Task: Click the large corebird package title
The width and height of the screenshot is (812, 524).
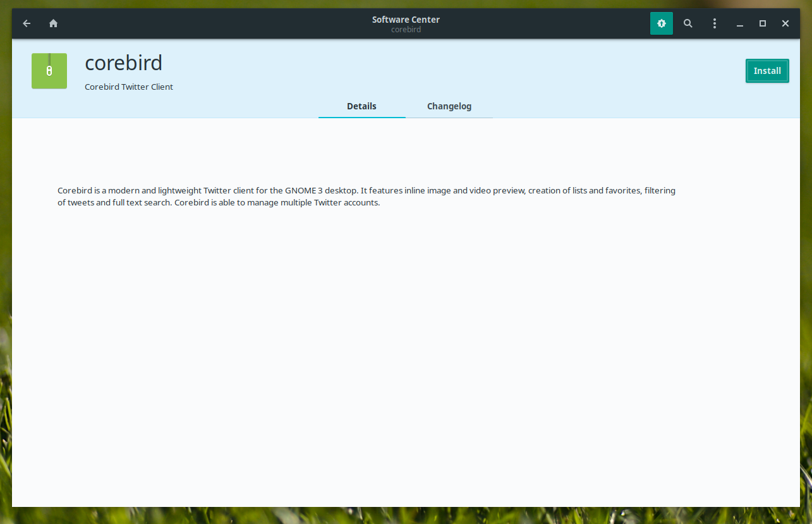Action: click(x=124, y=63)
